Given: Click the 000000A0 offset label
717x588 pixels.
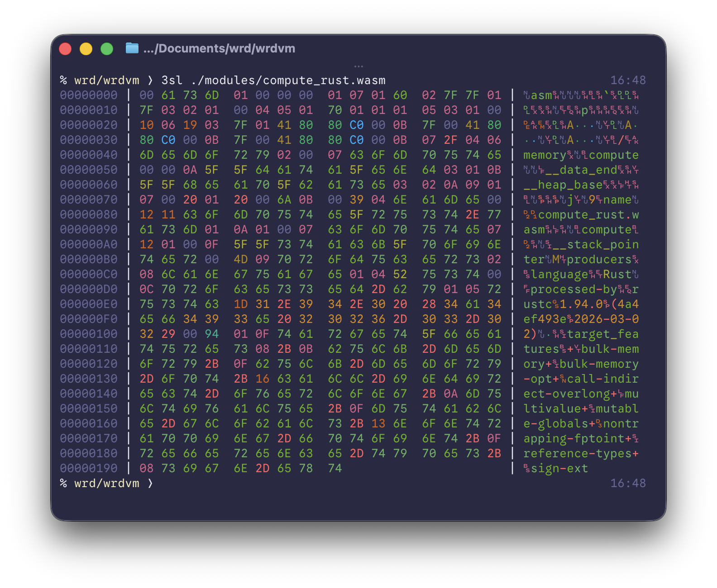Looking at the screenshot, I should coord(89,245).
